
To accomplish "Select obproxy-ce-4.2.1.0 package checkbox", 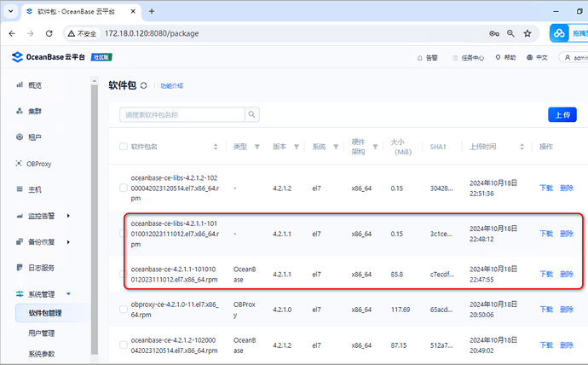I will click(x=124, y=309).
